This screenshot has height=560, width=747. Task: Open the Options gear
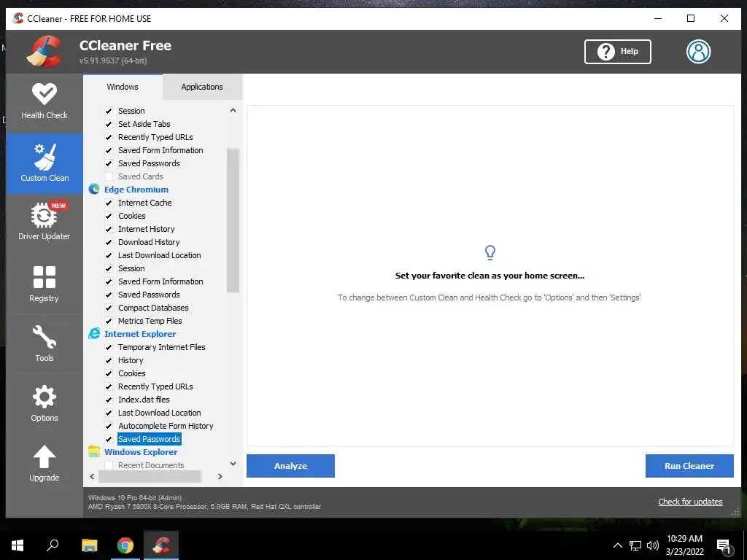click(x=44, y=402)
